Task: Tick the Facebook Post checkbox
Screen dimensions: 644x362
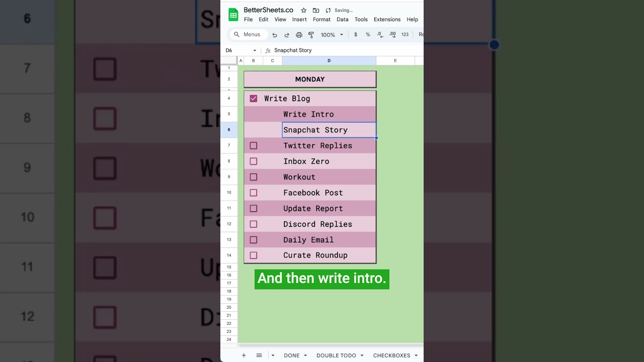Action: tap(254, 193)
